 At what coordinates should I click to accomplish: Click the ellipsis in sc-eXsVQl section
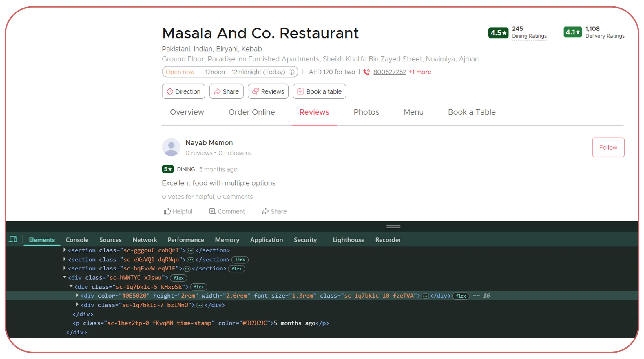190,260
